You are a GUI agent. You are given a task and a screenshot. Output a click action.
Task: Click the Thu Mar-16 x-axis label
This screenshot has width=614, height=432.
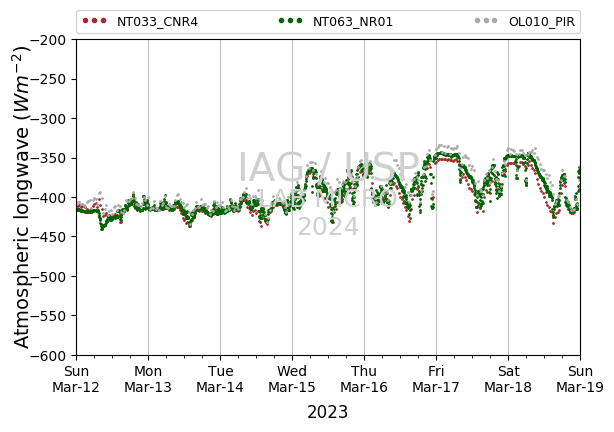pyautogui.click(x=364, y=379)
